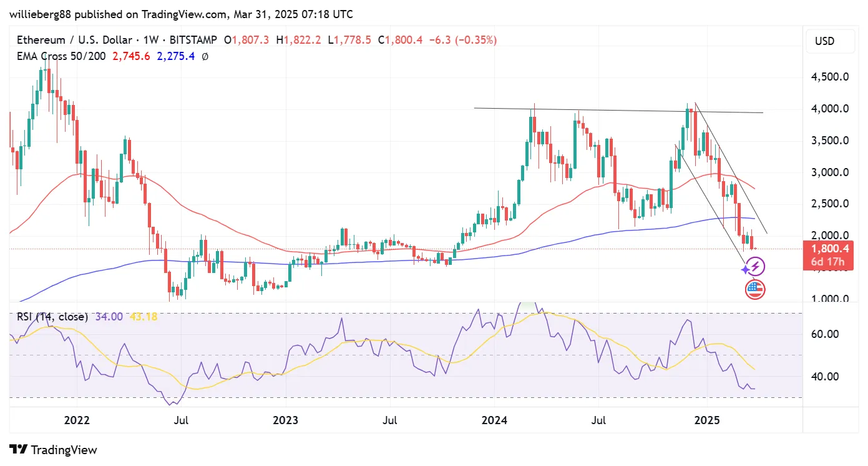Click the 2024 label on the time axis
Screen dimensions: 868x466
click(498, 420)
